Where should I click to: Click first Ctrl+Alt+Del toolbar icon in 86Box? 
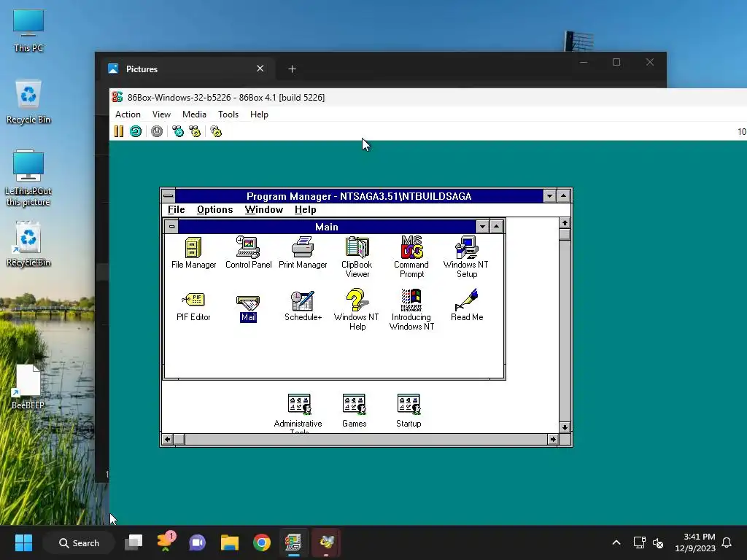click(178, 131)
